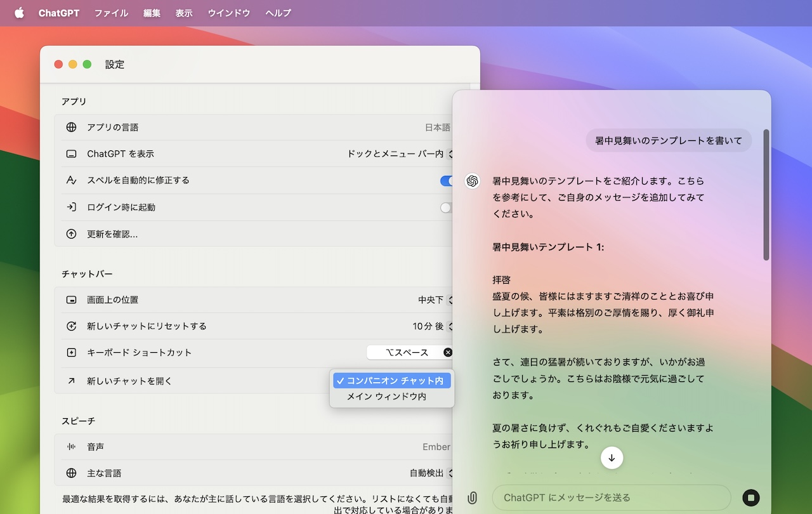Click the display icon beside ChatGPT を表示
Image resolution: width=812 pixels, height=514 pixels.
coord(71,154)
